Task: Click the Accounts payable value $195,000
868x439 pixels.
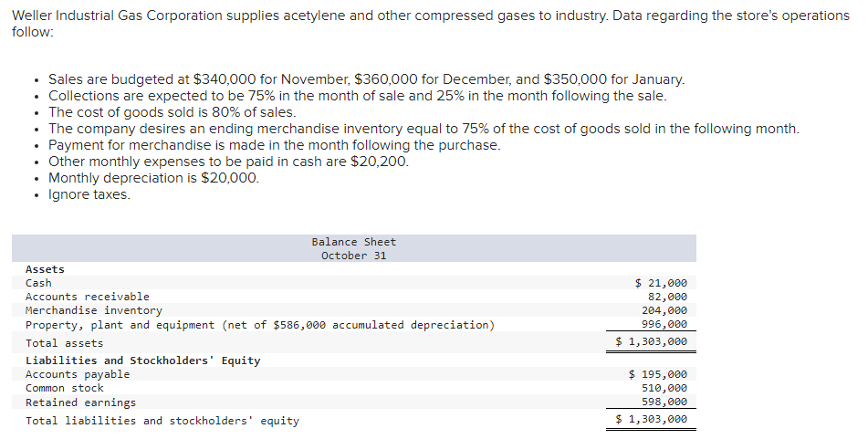Action: pyautogui.click(x=658, y=374)
